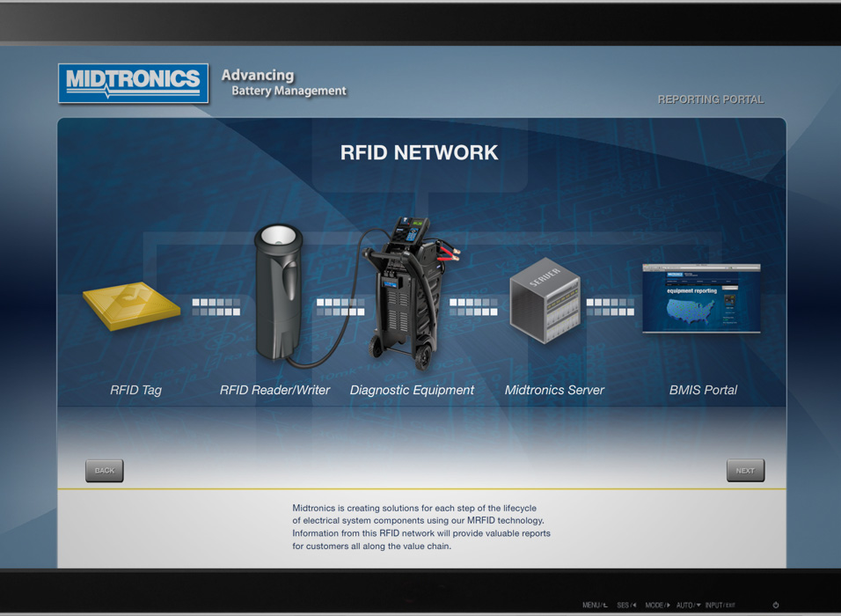This screenshot has height=616, width=841.
Task: Click the data-flow dots between server and portal
Action: tap(611, 307)
